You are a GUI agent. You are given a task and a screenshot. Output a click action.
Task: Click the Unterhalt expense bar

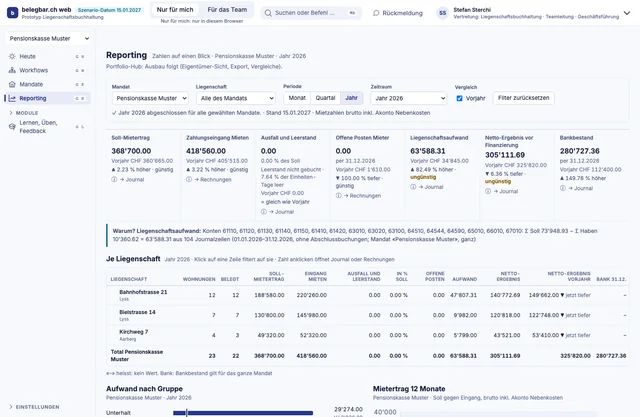[x=243, y=413]
